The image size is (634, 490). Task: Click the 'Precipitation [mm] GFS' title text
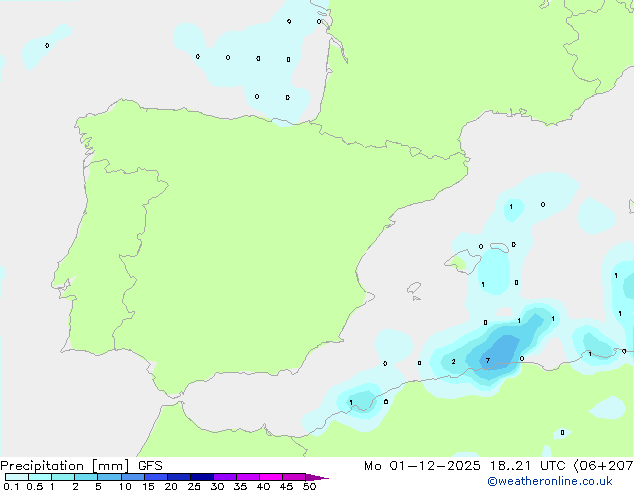[81, 466]
